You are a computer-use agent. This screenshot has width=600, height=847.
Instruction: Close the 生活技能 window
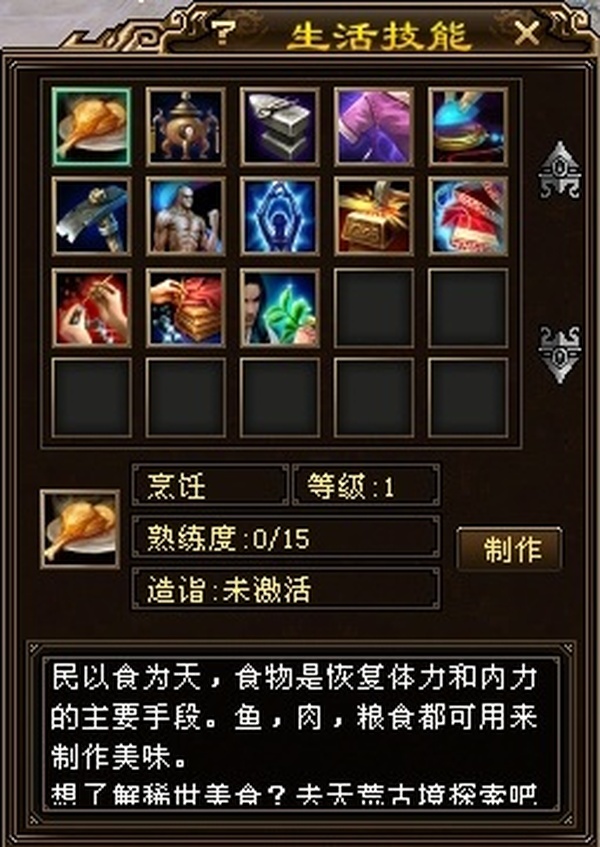(527, 33)
